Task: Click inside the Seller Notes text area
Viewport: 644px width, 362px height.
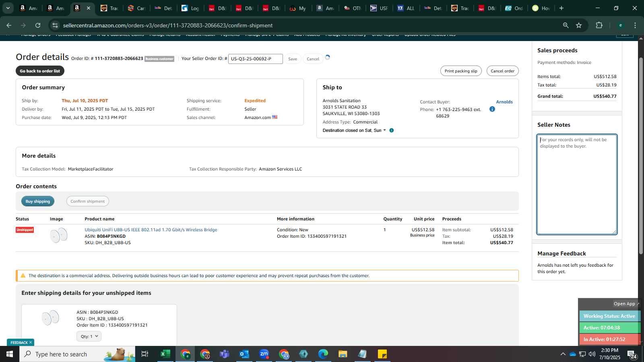Action: (x=577, y=184)
